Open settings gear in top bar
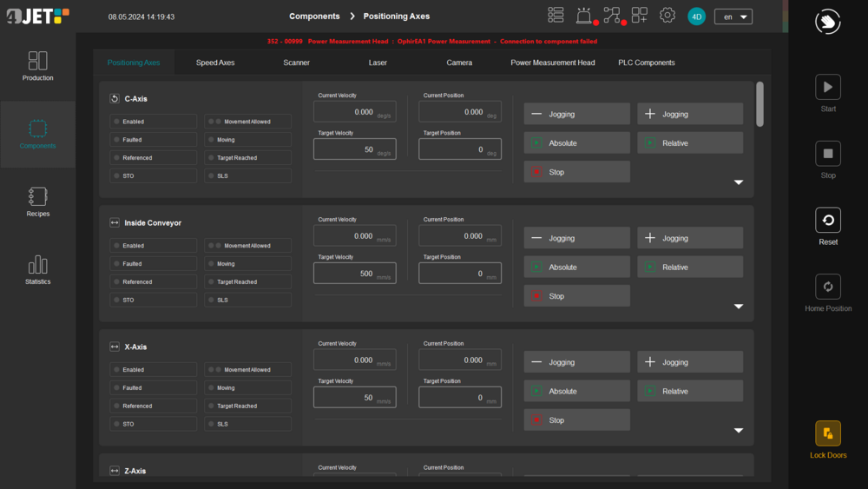The width and height of the screenshot is (868, 489). 667,16
